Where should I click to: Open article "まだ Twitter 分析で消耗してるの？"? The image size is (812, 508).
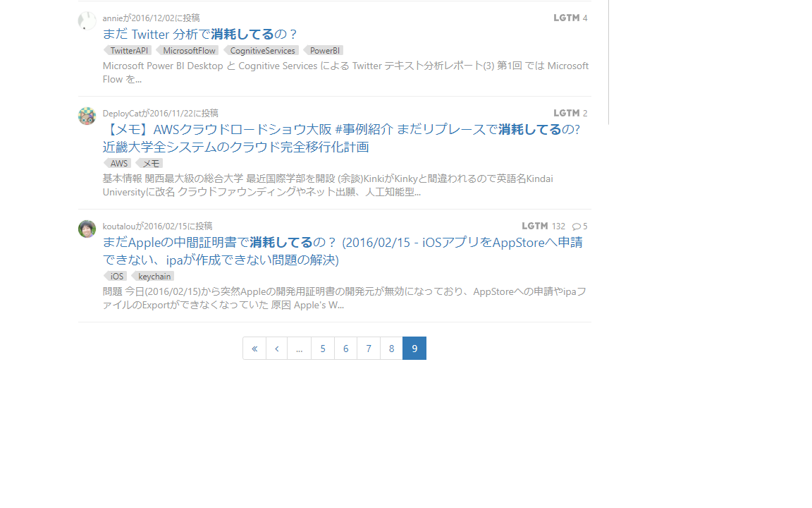coord(200,34)
